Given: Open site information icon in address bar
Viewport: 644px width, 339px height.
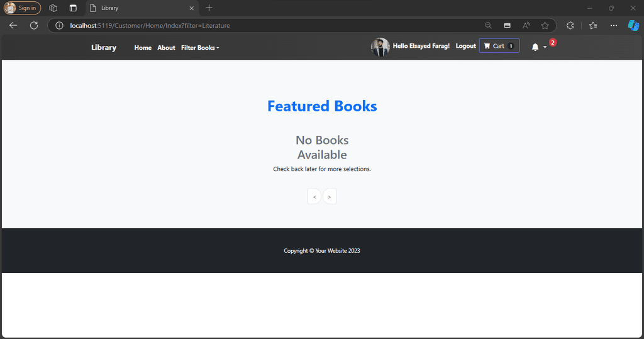Looking at the screenshot, I should 59,26.
